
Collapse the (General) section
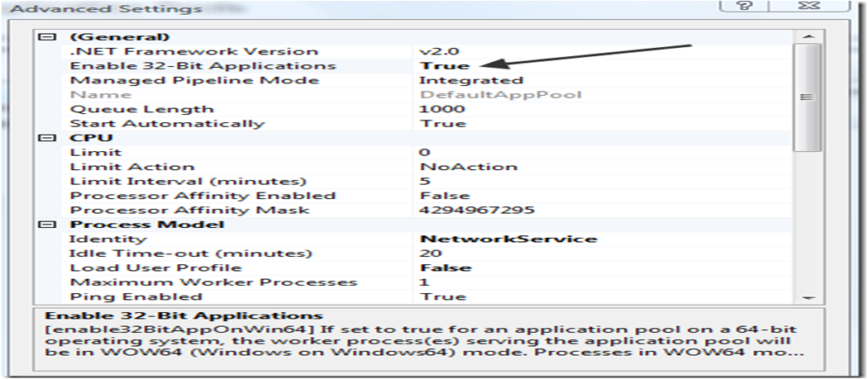pos(48,37)
